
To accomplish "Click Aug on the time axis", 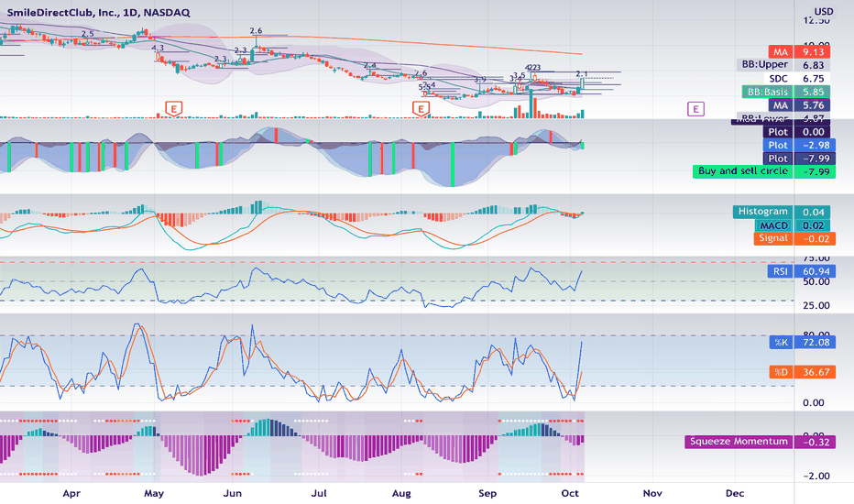I will (401, 493).
